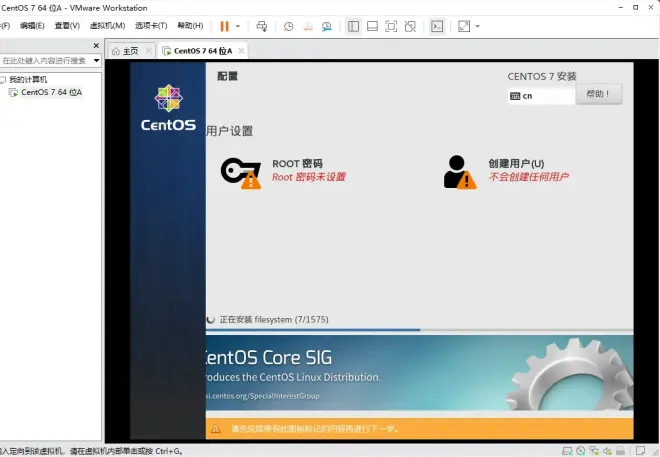Open the 帮助(H) menu
Image resolution: width=660 pixels, height=457 pixels.
(x=190, y=26)
